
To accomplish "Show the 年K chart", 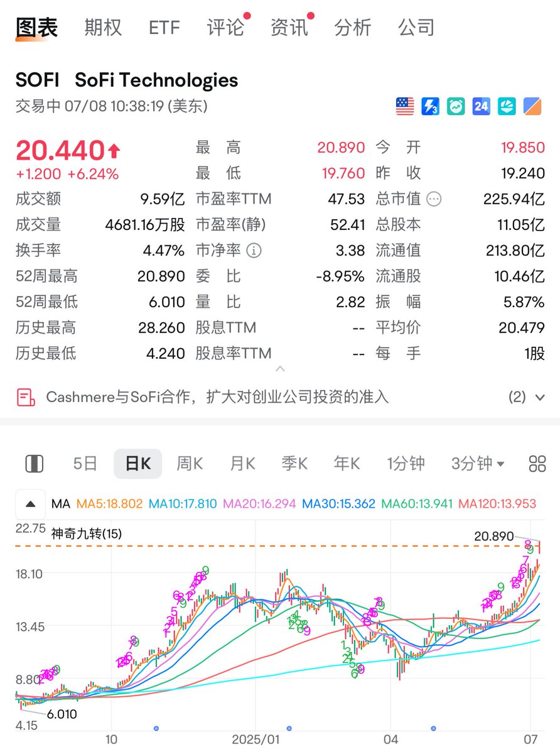I will click(x=347, y=464).
